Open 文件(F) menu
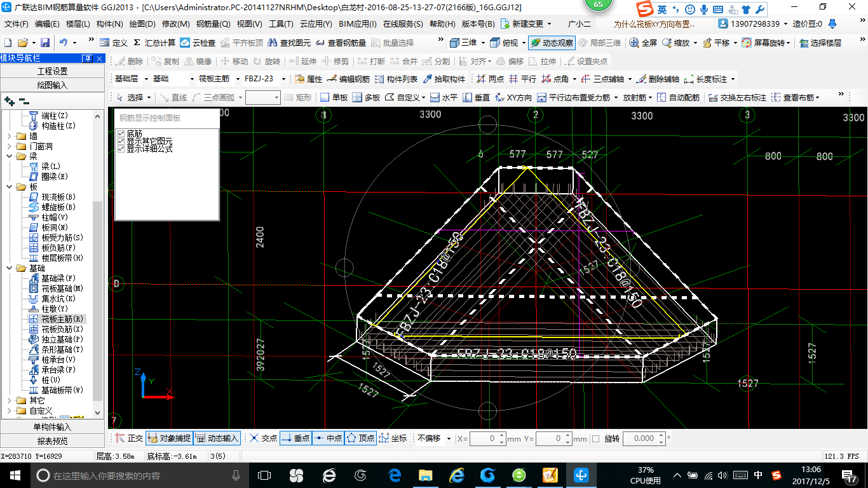Viewport: 868px width, 488px height. pos(17,24)
